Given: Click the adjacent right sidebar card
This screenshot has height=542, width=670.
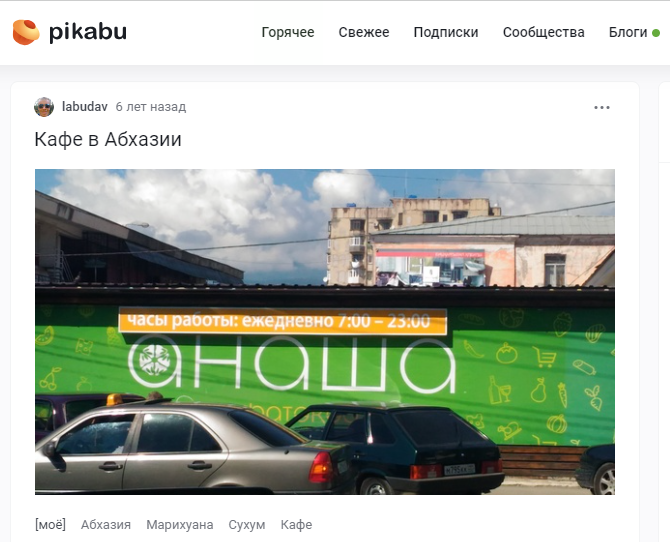Looking at the screenshot, I should pyautogui.click(x=664, y=122).
